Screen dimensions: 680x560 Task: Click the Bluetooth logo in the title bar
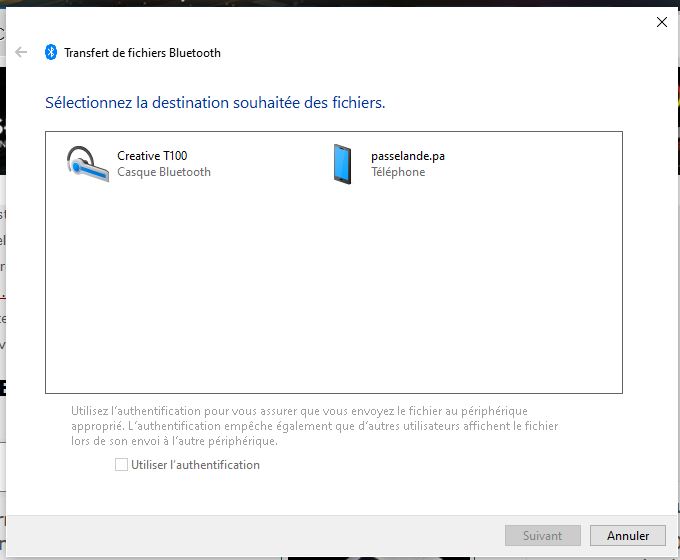pos(51,53)
